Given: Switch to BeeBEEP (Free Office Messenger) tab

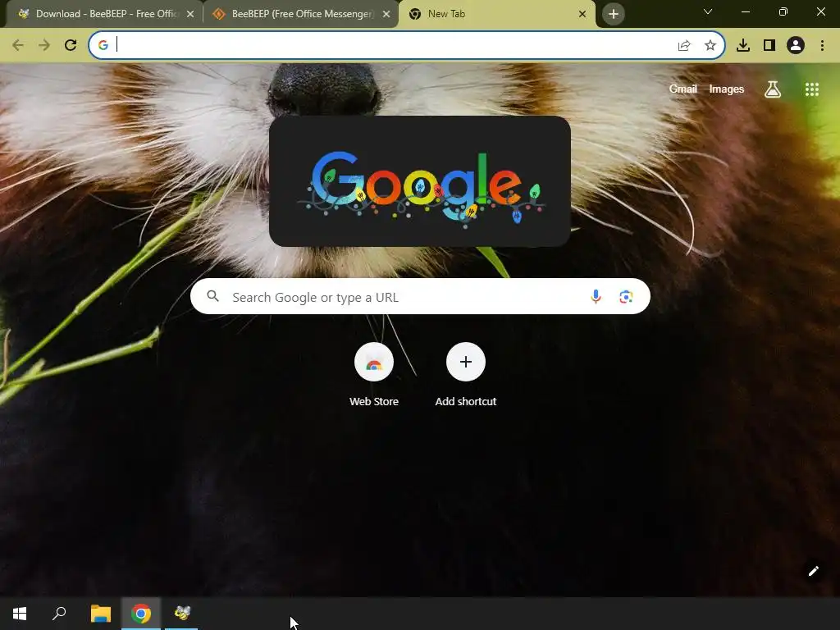Looking at the screenshot, I should (300, 14).
